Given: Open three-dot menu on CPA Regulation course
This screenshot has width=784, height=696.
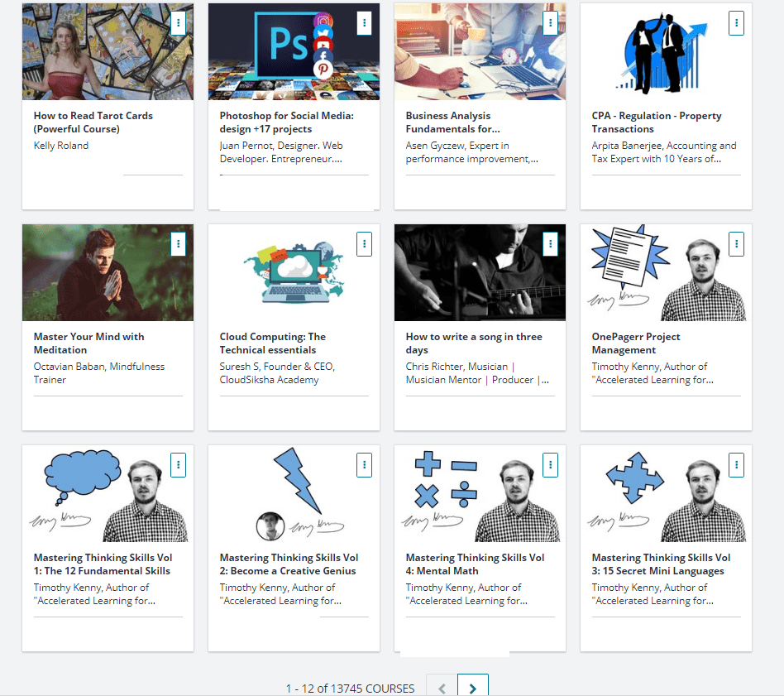Looking at the screenshot, I should (x=736, y=23).
